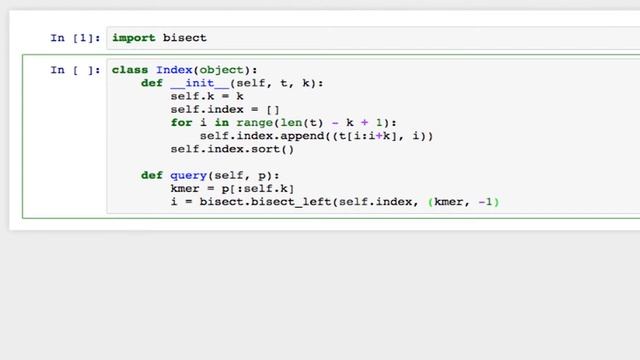The height and width of the screenshot is (360, 640).
Task: Click the 'for i in range' loop line
Action: pyautogui.click(x=284, y=123)
